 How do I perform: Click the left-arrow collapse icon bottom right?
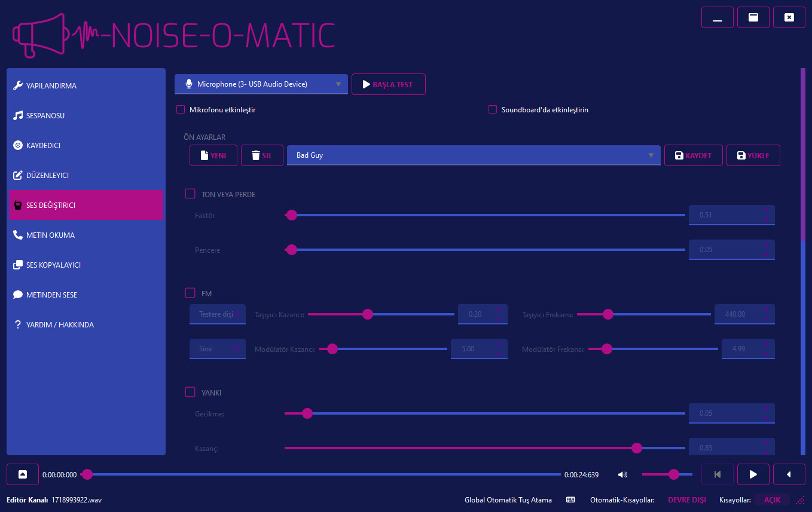[x=789, y=474]
